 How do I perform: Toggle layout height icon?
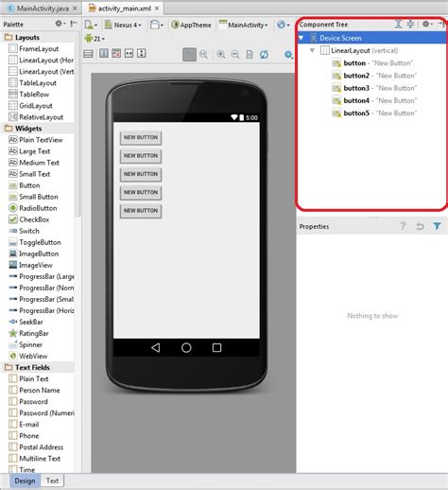(142, 53)
